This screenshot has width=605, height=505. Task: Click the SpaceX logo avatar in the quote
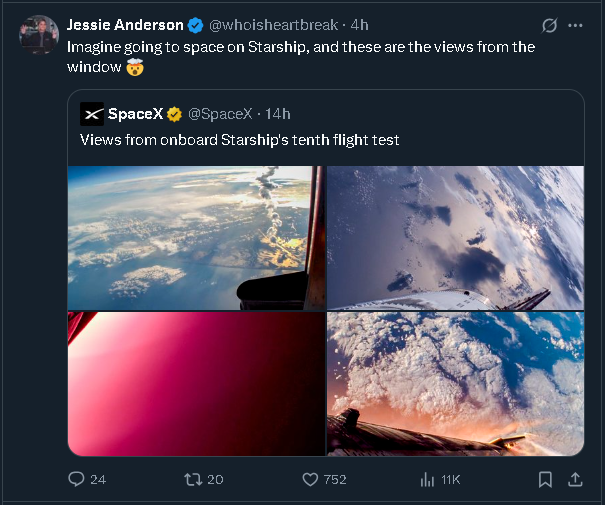point(92,114)
